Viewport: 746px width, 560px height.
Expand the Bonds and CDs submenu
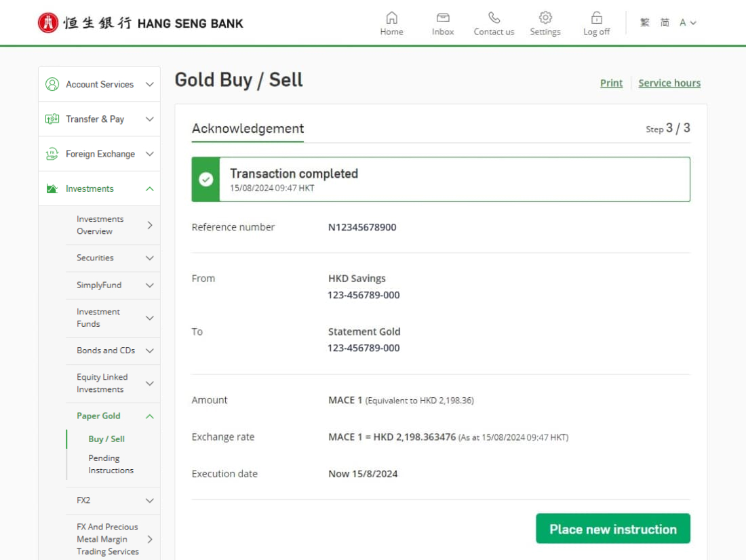(x=150, y=351)
